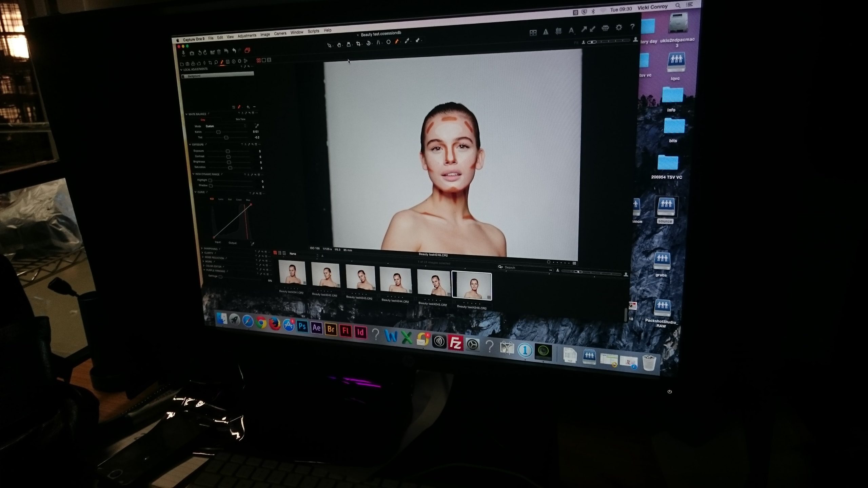
Task: Click the Capture camera icon
Action: (192, 53)
